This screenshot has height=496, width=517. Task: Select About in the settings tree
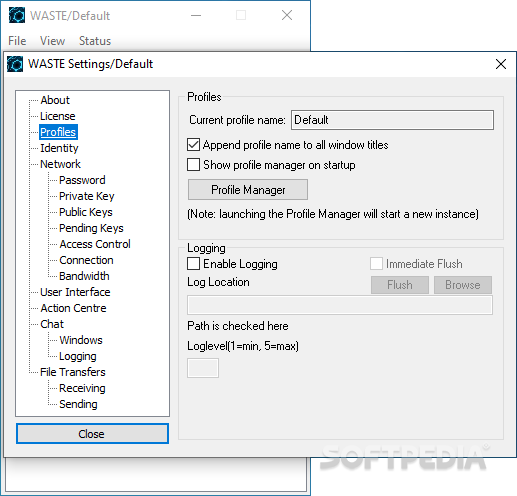pos(55,100)
